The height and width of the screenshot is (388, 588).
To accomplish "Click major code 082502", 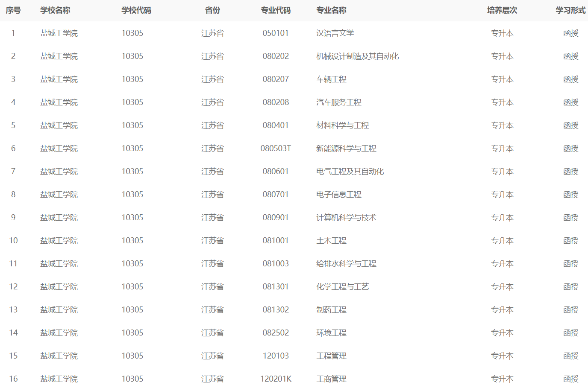I will pyautogui.click(x=276, y=333).
